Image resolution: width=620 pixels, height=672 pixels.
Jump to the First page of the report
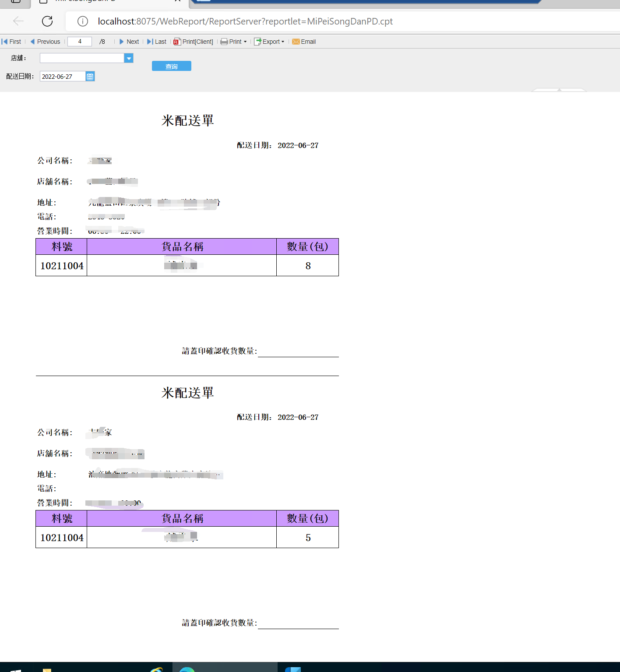click(11, 42)
